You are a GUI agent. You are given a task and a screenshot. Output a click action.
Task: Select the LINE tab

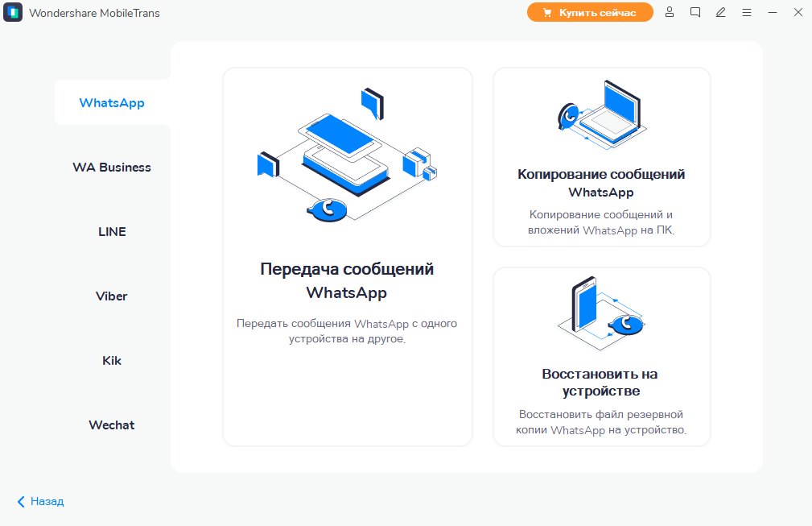[x=112, y=232]
